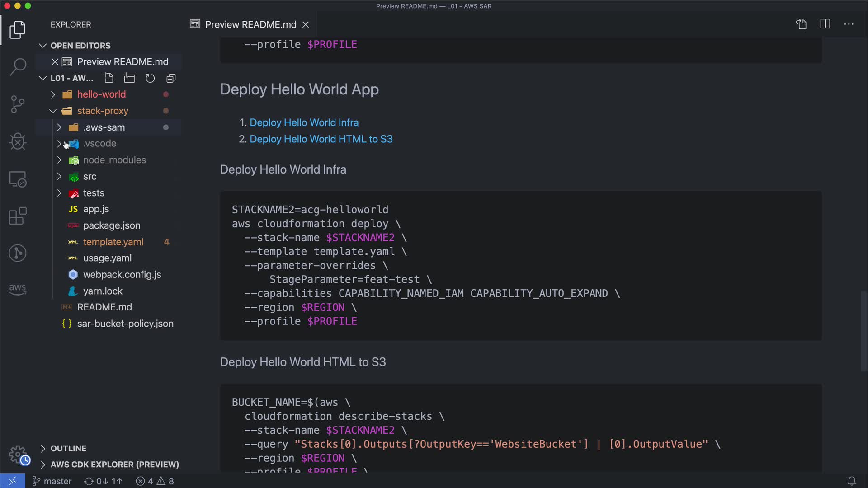Image resolution: width=868 pixels, height=488 pixels.
Task: Follow Deploy Hello World HTML to S3 link
Action: click(x=321, y=139)
